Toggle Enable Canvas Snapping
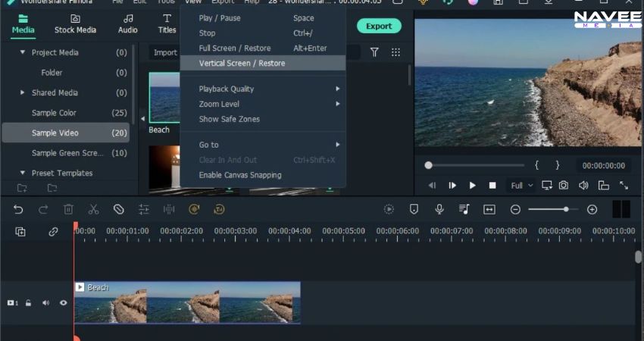Screen dimensions: 644x341 [263, 175]
